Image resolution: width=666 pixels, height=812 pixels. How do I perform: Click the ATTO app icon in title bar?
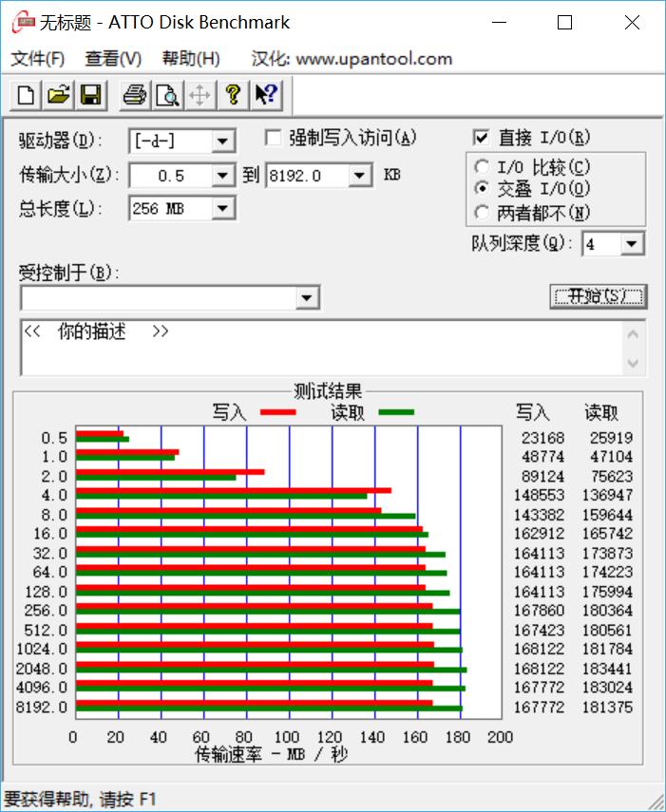click(x=24, y=22)
